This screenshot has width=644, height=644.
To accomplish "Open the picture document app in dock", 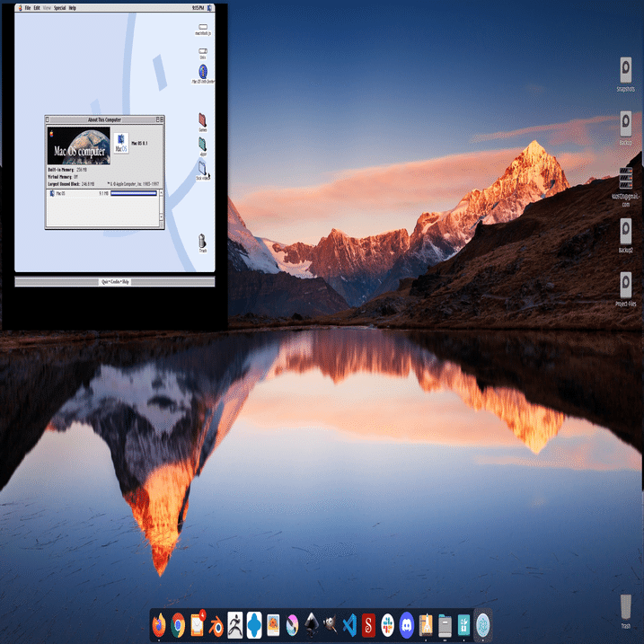I will pos(273,625).
